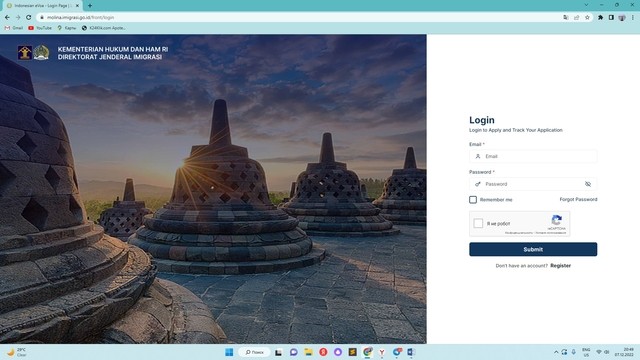Share this page via address bar icon

[576, 18]
